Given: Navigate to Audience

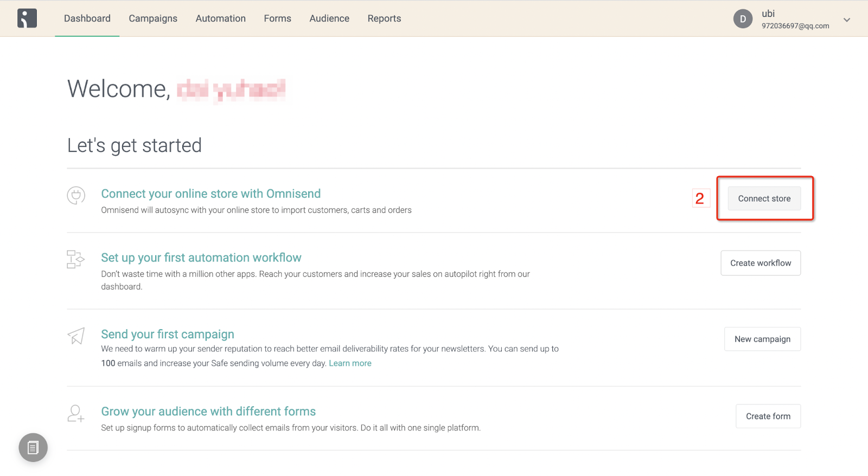Looking at the screenshot, I should [x=329, y=18].
